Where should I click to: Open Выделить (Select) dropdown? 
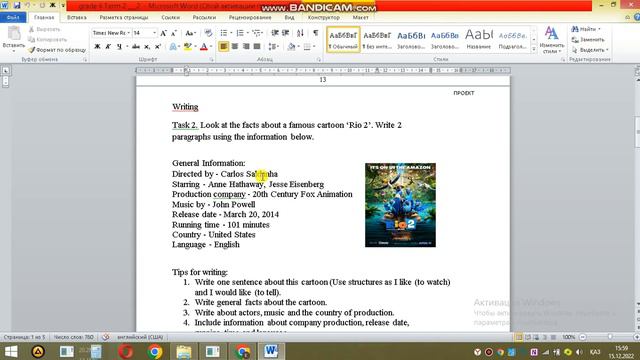point(590,50)
